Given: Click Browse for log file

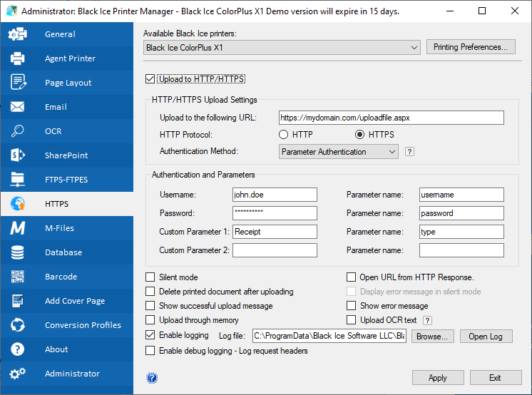Looking at the screenshot, I should click(432, 337).
